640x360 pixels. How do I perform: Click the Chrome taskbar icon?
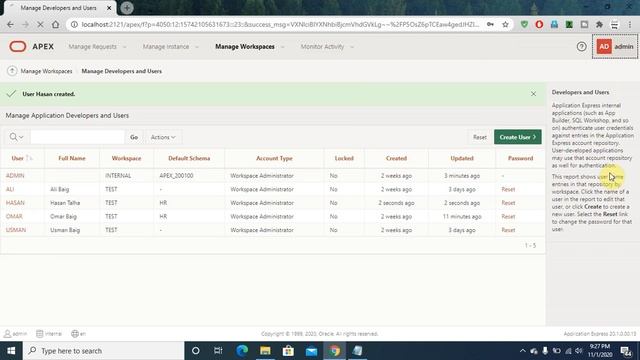[335, 351]
